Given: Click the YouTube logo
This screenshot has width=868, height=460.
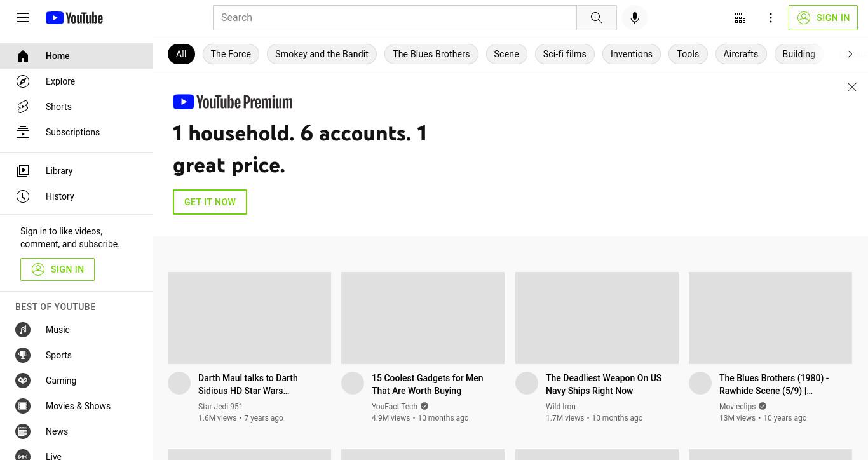Looking at the screenshot, I should tap(74, 18).
